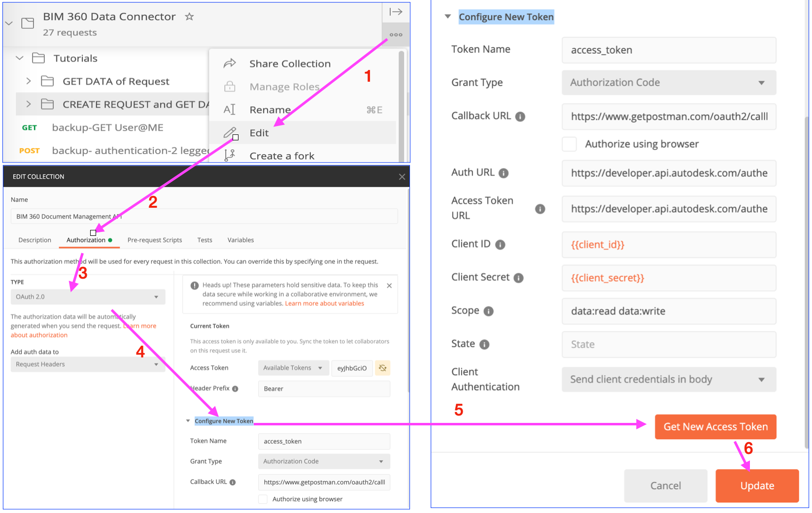Tick Authorize using browser in right panel

click(x=569, y=144)
